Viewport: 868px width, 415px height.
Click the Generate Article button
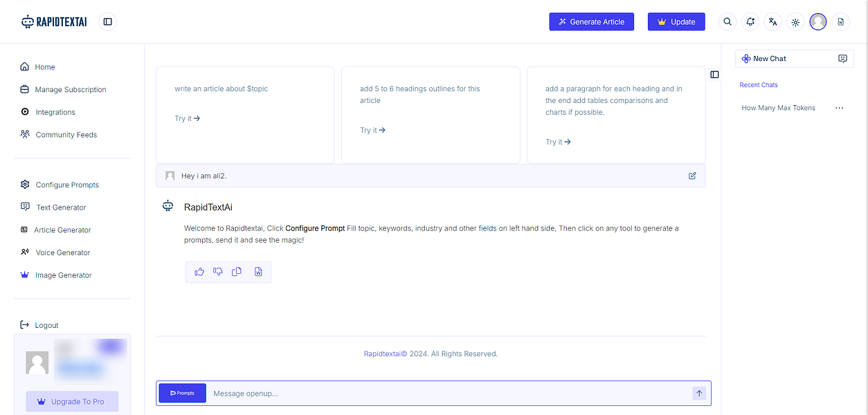point(592,21)
